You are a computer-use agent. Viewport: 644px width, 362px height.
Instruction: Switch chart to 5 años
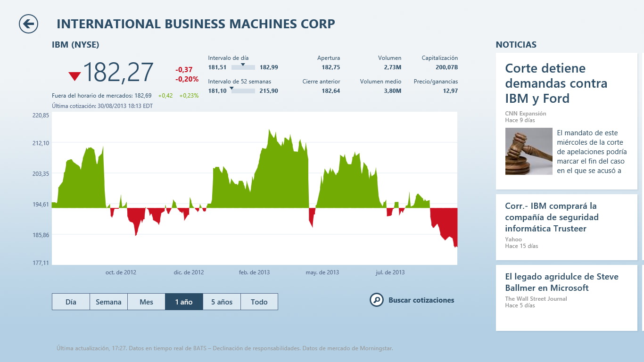pyautogui.click(x=222, y=302)
